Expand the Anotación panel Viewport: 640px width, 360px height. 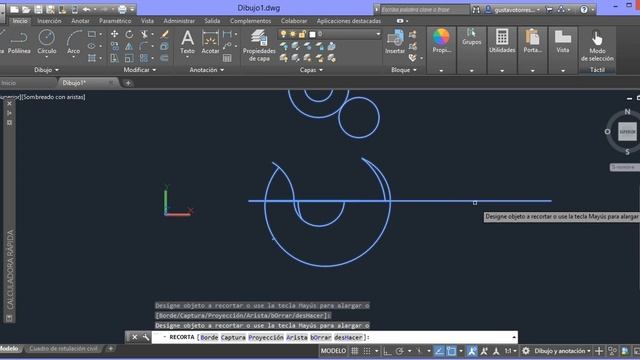coord(207,70)
